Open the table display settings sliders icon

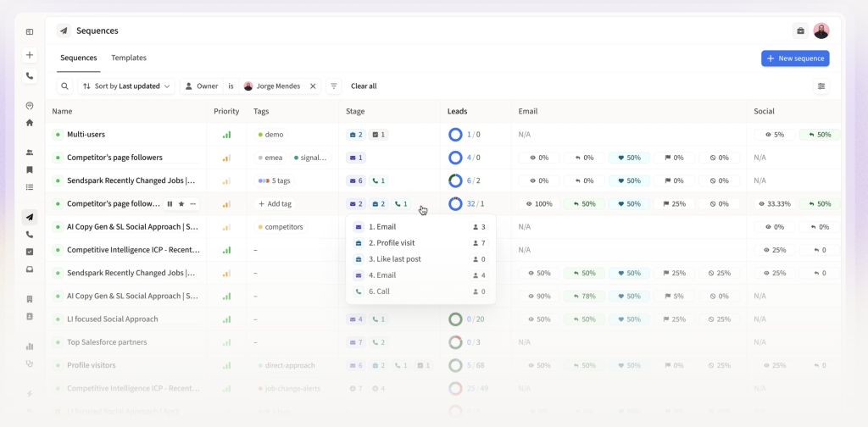pyautogui.click(x=821, y=86)
